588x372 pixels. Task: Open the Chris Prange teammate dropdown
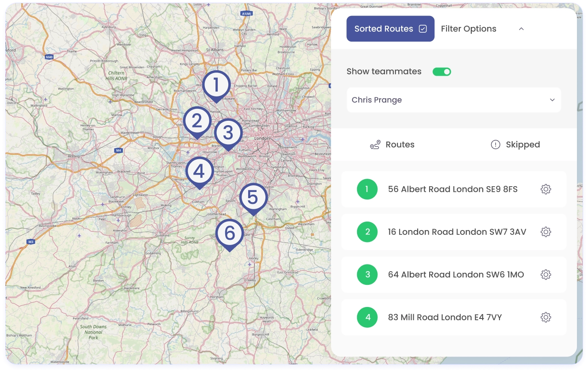click(x=453, y=100)
